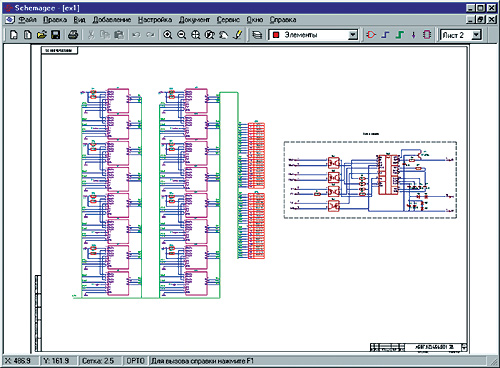The height and width of the screenshot is (368, 500).
Task: Redo with the redo arrow icon
Action: click(150, 35)
